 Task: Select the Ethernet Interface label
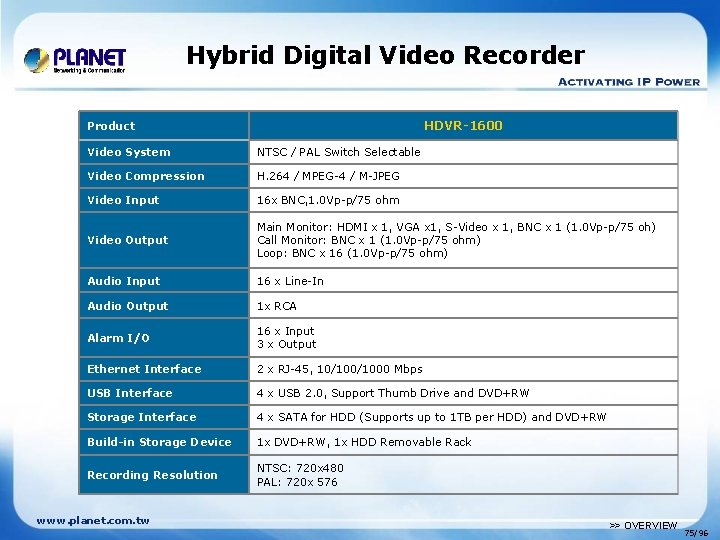pos(144,369)
